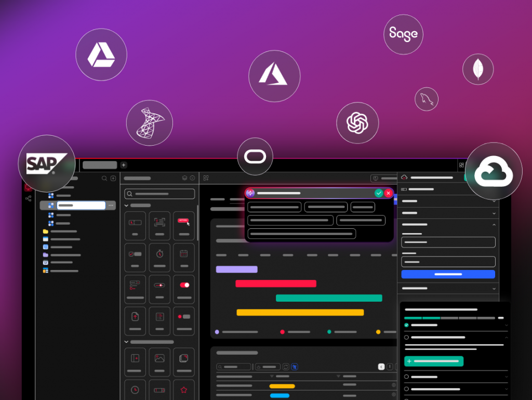Select the Google Drive integration icon
532x400 pixels.
(x=101, y=55)
